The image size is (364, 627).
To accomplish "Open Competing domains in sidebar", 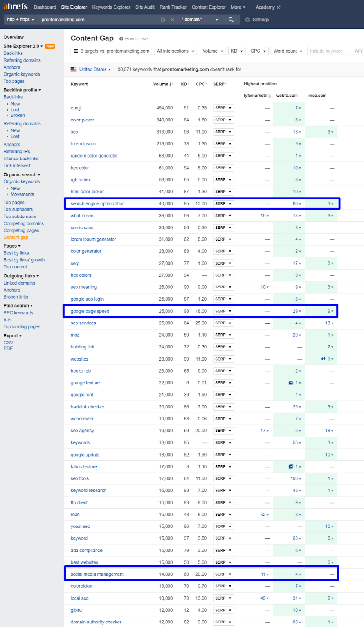I will (23, 224).
